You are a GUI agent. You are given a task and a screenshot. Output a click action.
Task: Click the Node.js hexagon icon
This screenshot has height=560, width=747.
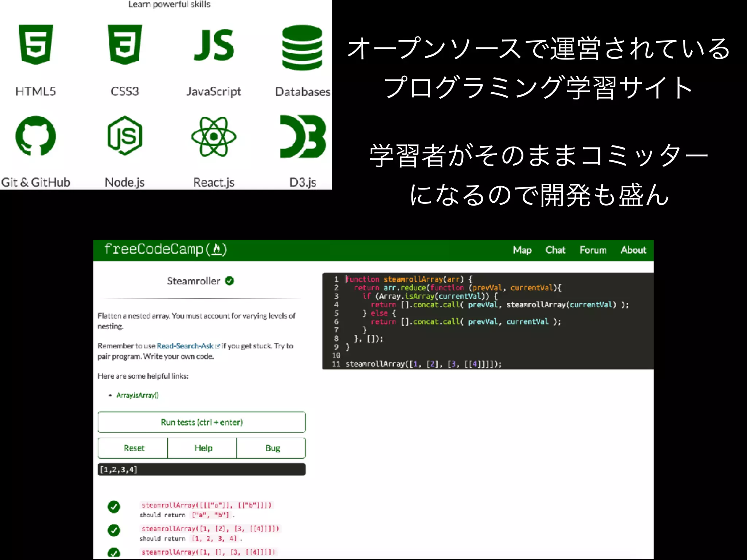pos(125,136)
